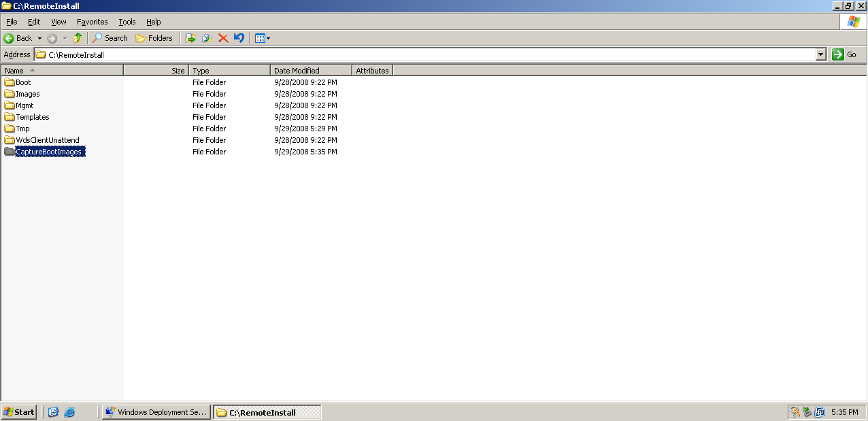The height and width of the screenshot is (421, 868).
Task: Select the Templates folder icon
Action: pos(10,117)
